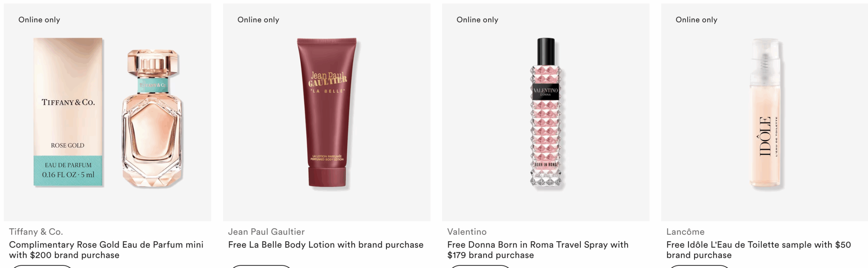
Task: Open Free La Belle Body Lotion offer title
Action: (x=325, y=245)
